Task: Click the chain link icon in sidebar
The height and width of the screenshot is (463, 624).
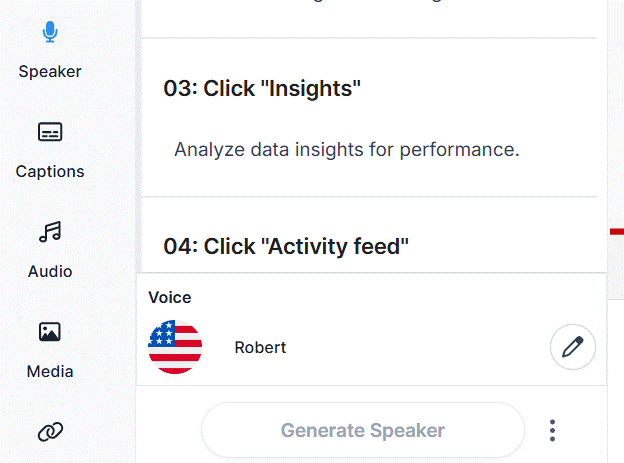Action: click(x=50, y=432)
